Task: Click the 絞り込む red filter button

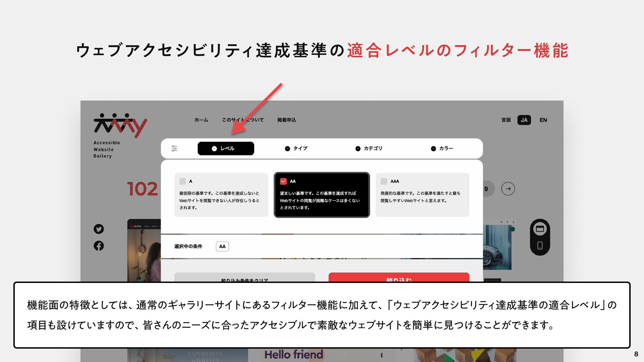Action: click(x=399, y=278)
